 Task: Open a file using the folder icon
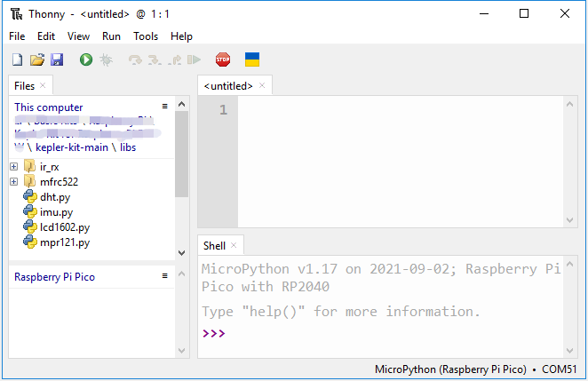(x=37, y=60)
